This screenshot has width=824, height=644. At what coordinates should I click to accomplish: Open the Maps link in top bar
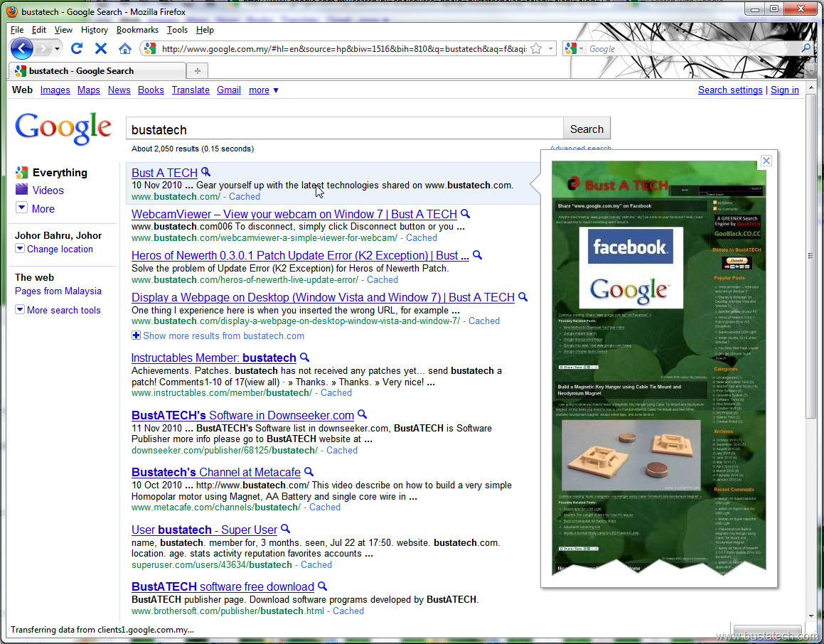click(88, 90)
